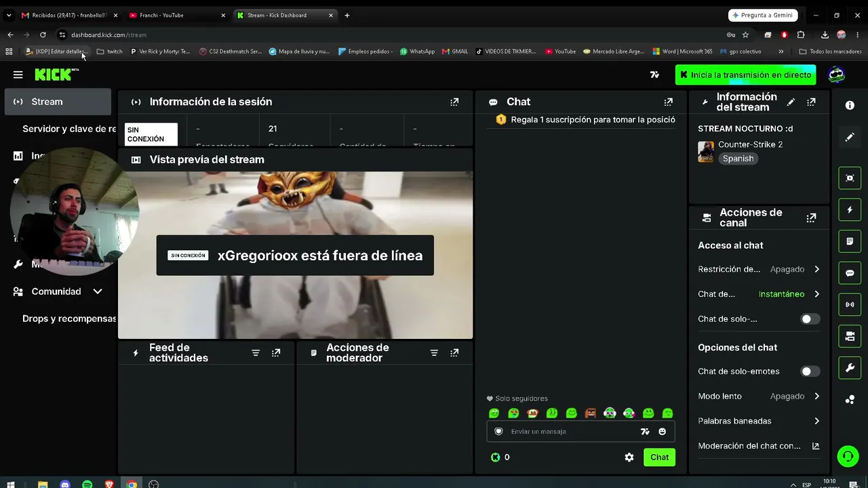Click the pencil icon in right sidebar
The width and height of the screenshot is (868, 488).
pos(850,137)
